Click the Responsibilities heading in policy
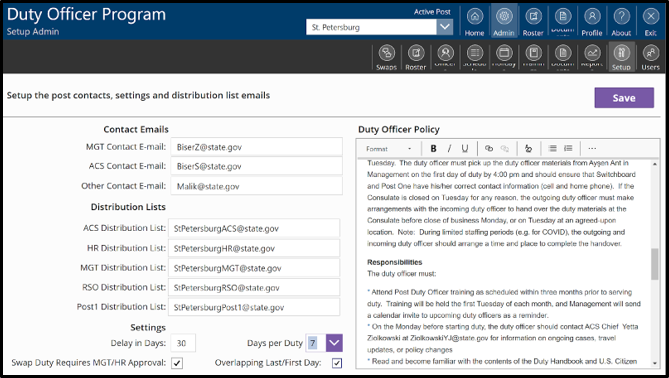The image size is (669, 378). (395, 262)
